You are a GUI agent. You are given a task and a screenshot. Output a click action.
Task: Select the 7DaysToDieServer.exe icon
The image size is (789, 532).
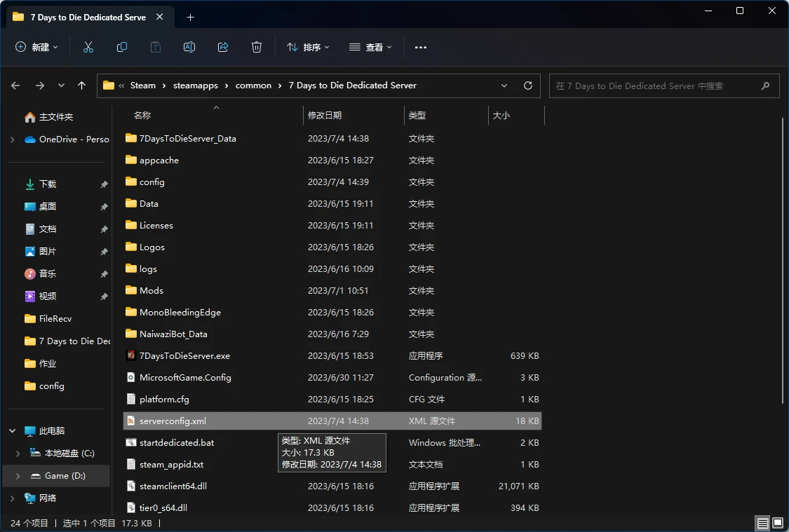tap(131, 355)
